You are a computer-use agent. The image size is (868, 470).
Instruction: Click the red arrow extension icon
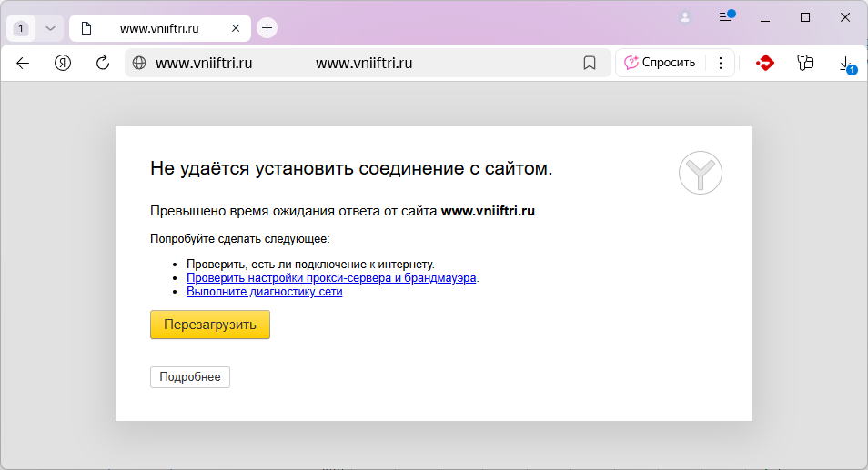(765, 63)
